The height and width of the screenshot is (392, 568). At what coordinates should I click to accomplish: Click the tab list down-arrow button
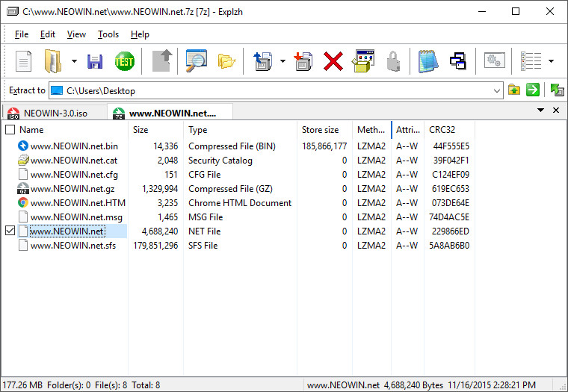click(x=540, y=111)
